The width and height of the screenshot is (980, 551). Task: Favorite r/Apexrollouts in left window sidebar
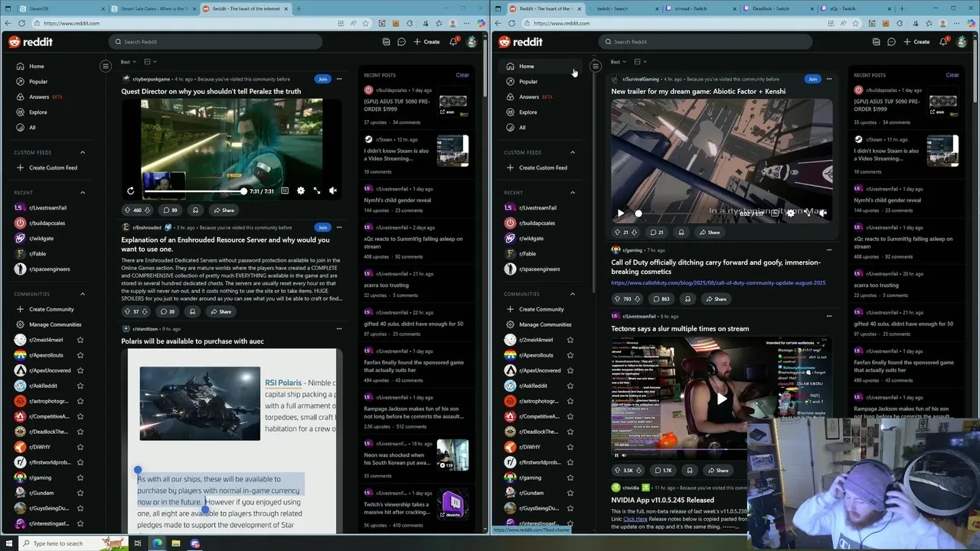pos(80,355)
